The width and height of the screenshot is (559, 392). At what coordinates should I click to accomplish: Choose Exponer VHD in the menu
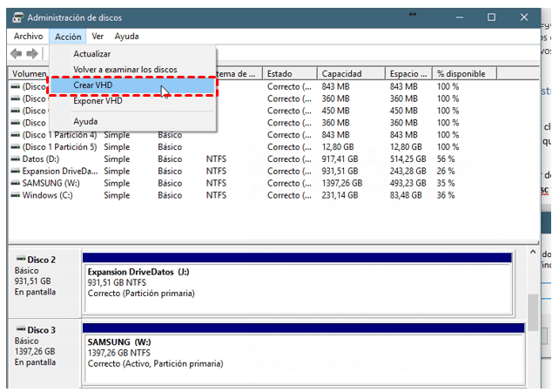tap(98, 101)
